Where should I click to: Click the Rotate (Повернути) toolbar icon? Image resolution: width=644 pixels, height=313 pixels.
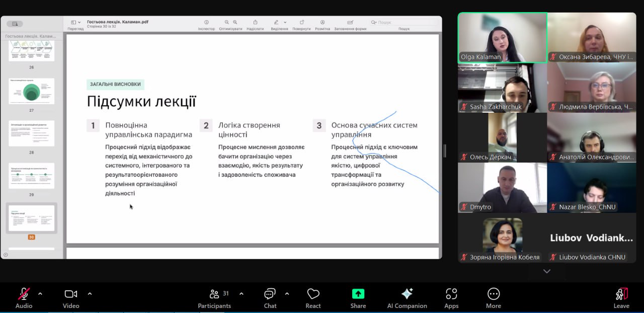pos(301,25)
